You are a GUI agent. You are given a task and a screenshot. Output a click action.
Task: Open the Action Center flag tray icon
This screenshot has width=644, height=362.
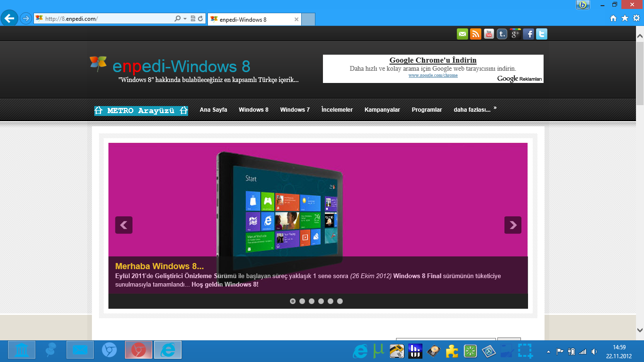pyautogui.click(x=560, y=351)
